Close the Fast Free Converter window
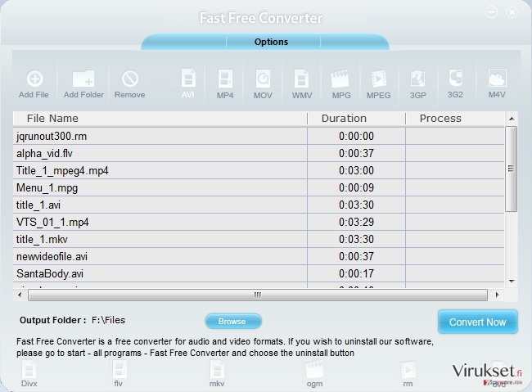The width and height of the screenshot is (532, 392). tap(512, 13)
